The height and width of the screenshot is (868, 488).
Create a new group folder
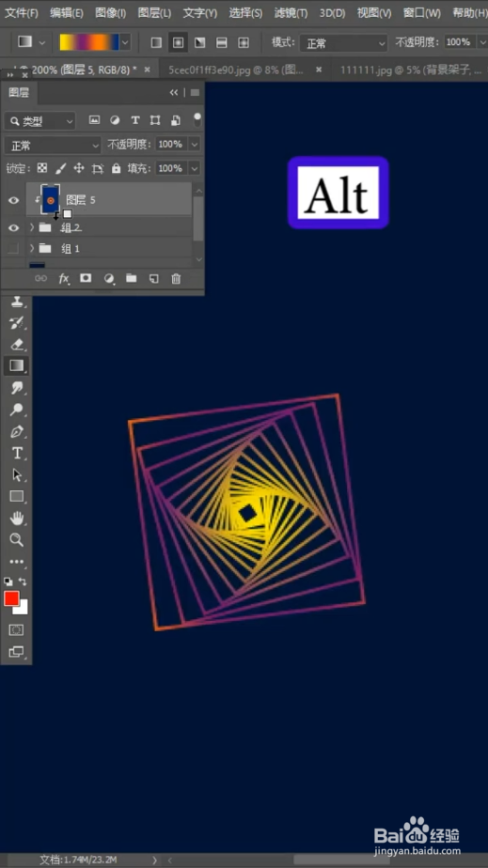tap(131, 278)
